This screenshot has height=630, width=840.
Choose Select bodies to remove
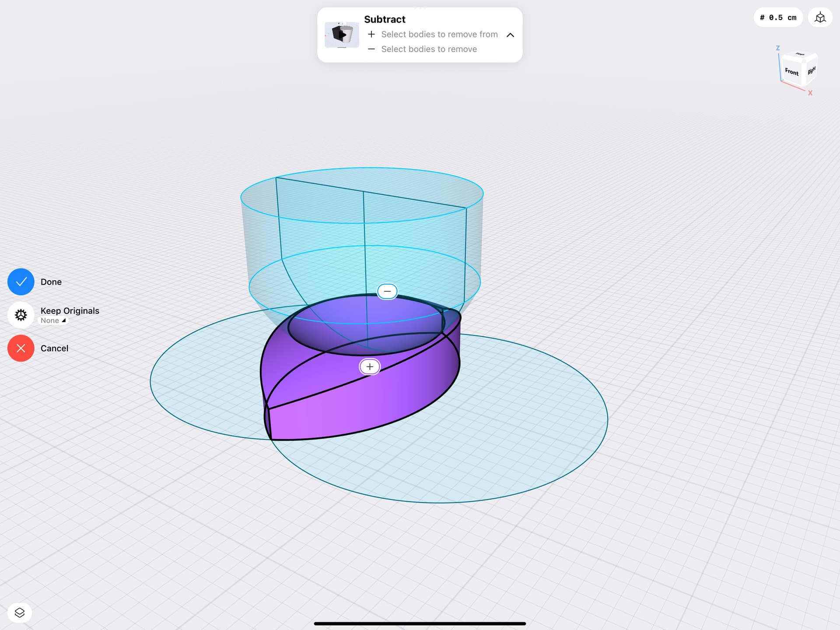[429, 49]
